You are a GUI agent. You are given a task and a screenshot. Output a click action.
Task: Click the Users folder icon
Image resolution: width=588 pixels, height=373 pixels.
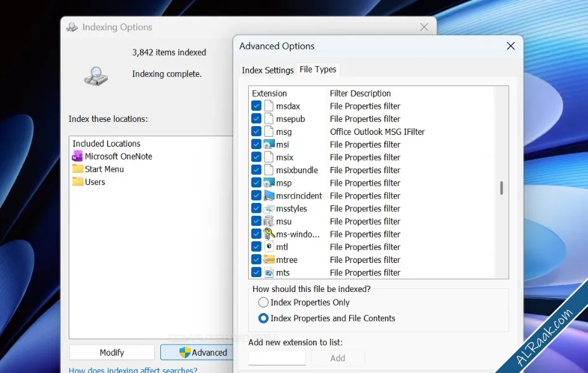pyautogui.click(x=77, y=181)
